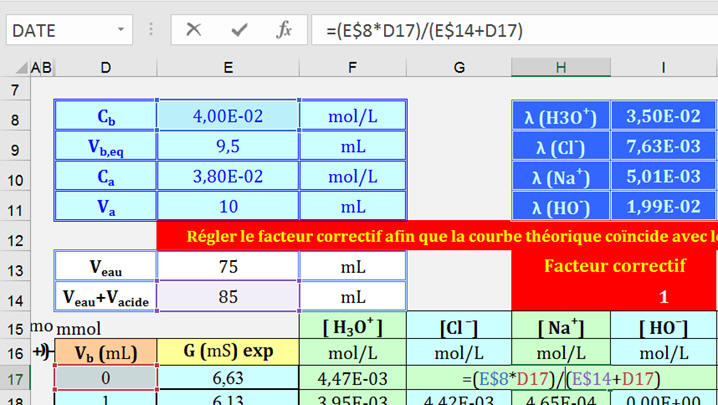The width and height of the screenshot is (718, 405).
Task: Select the column F header
Action: tap(352, 67)
